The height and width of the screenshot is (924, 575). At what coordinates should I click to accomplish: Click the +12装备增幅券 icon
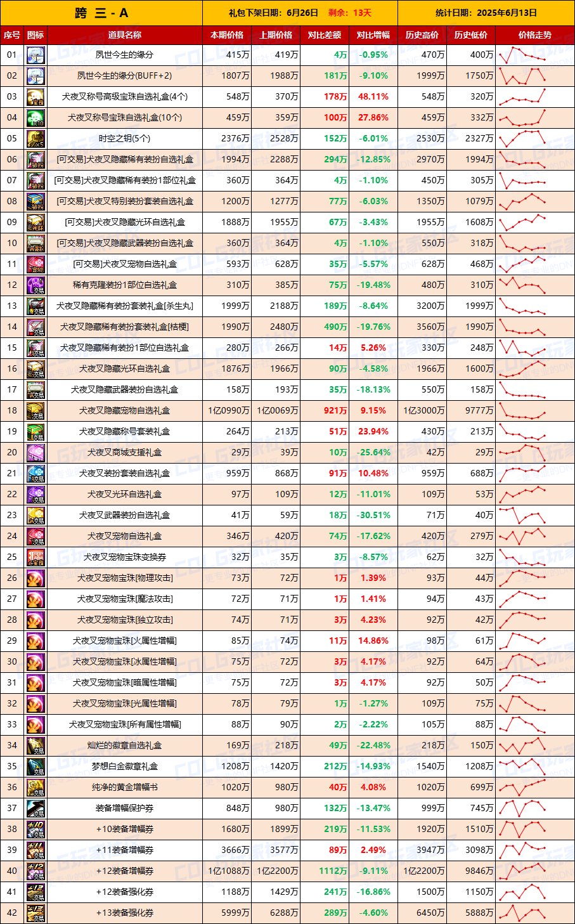coord(36,871)
